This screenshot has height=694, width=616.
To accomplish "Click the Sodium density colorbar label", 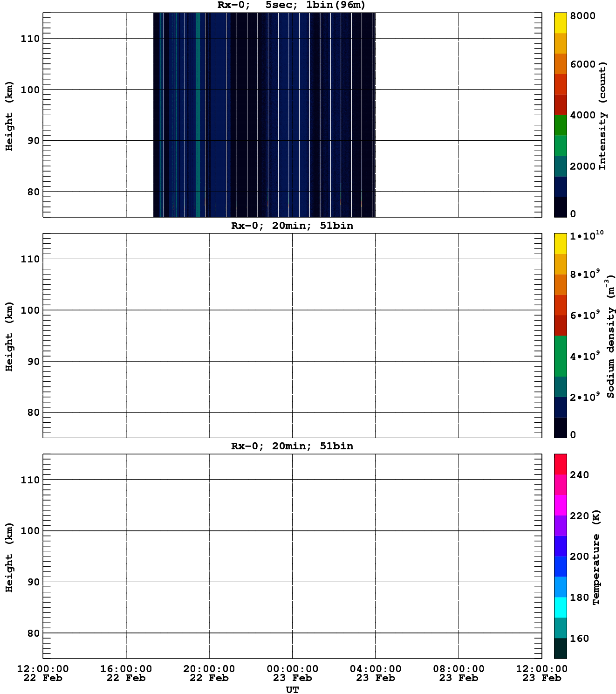I will 610,336.
